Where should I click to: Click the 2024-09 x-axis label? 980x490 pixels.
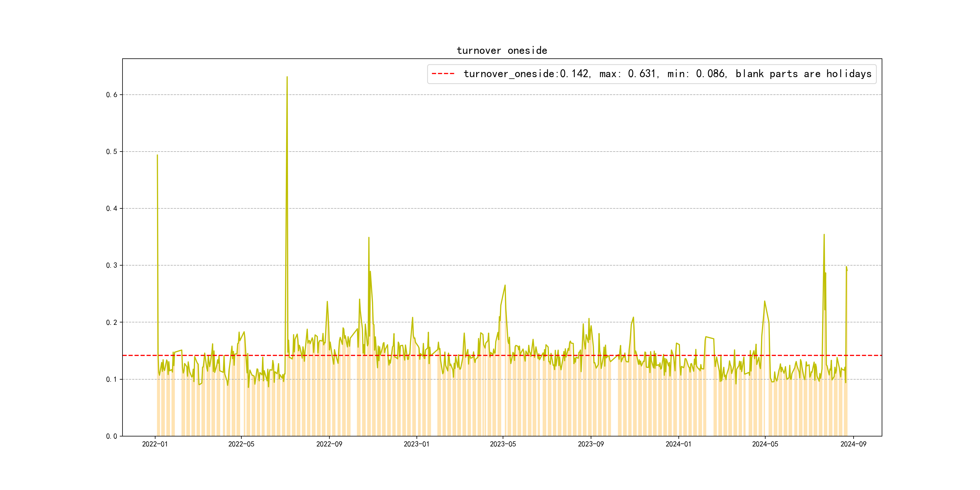[x=853, y=444]
